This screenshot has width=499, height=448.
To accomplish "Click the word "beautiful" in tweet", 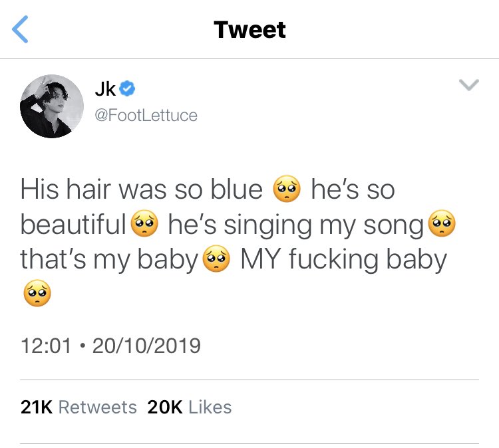I will 73,224.
